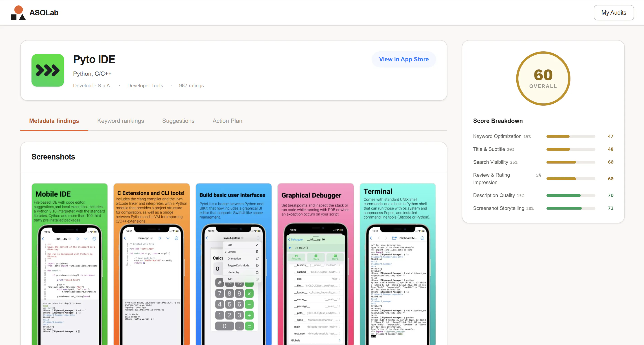Click the Screenshot Storytelling label
Viewport: 644px width, 345px height.
(499, 208)
